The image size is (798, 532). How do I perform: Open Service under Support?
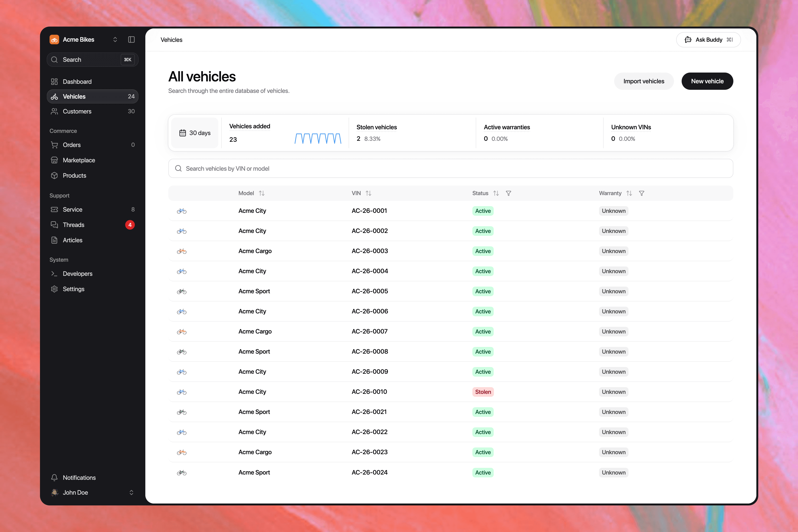click(x=92, y=209)
